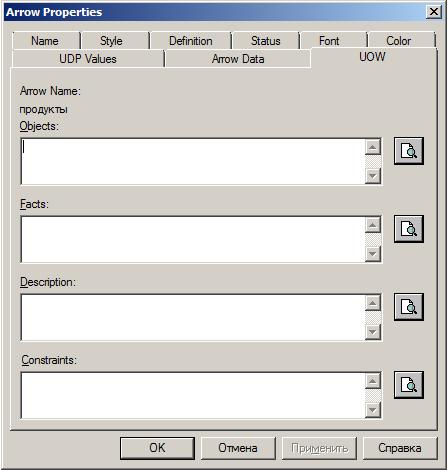Screen dimensions: 448x470
Task: Open the Definition tab
Action: 191,41
